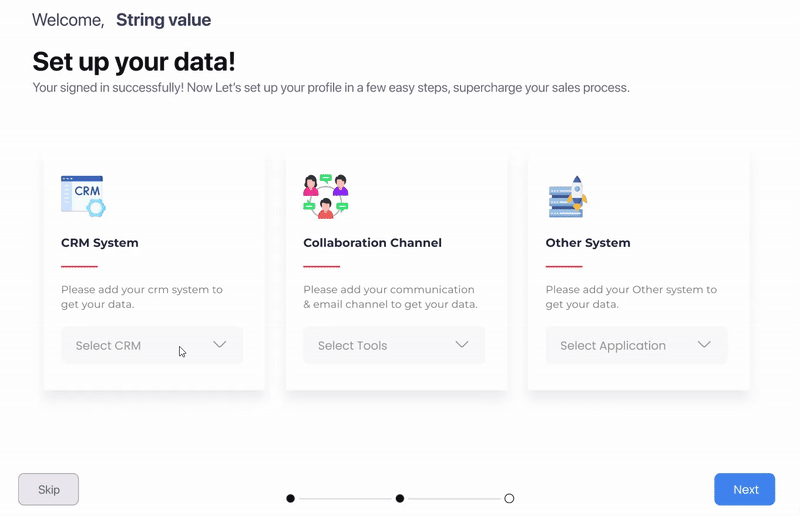Viewport: 800px width, 516px height.
Task: Open the Select Tools dropdown
Action: pos(394,346)
